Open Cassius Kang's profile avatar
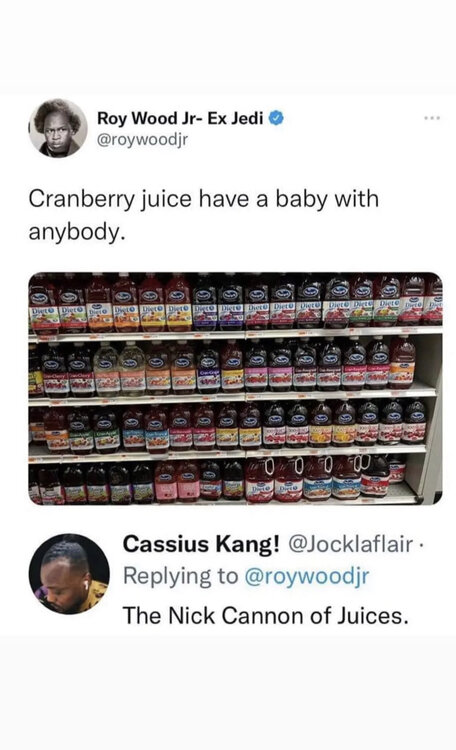Image resolution: width=456 pixels, height=750 pixels. [69, 574]
